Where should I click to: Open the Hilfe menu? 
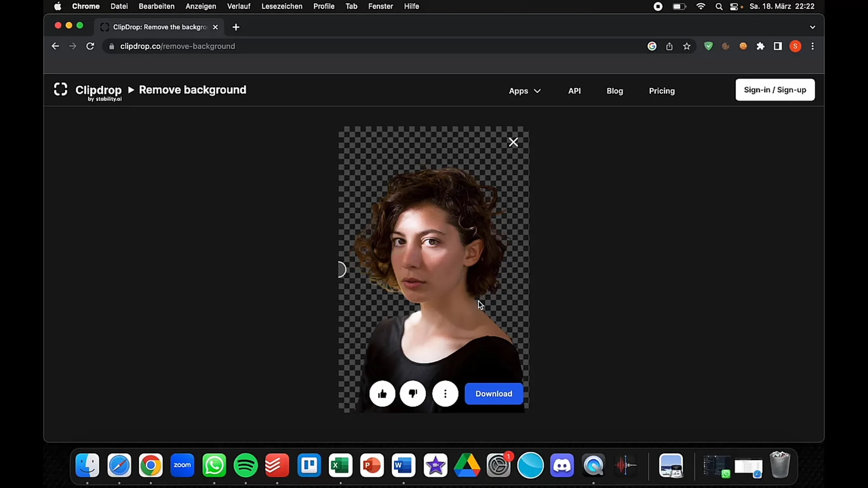click(411, 6)
